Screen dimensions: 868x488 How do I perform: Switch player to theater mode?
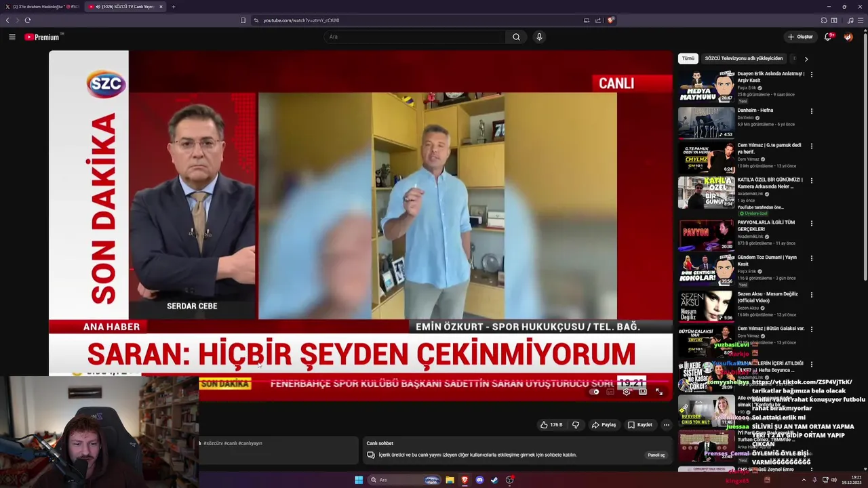click(x=643, y=392)
